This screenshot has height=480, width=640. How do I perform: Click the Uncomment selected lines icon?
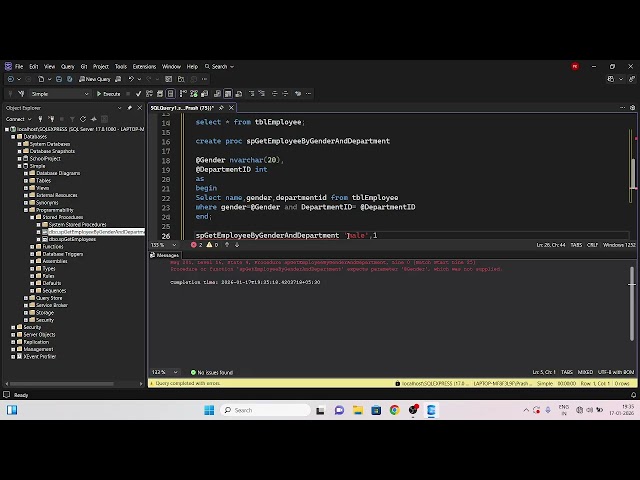pyautogui.click(x=262, y=94)
